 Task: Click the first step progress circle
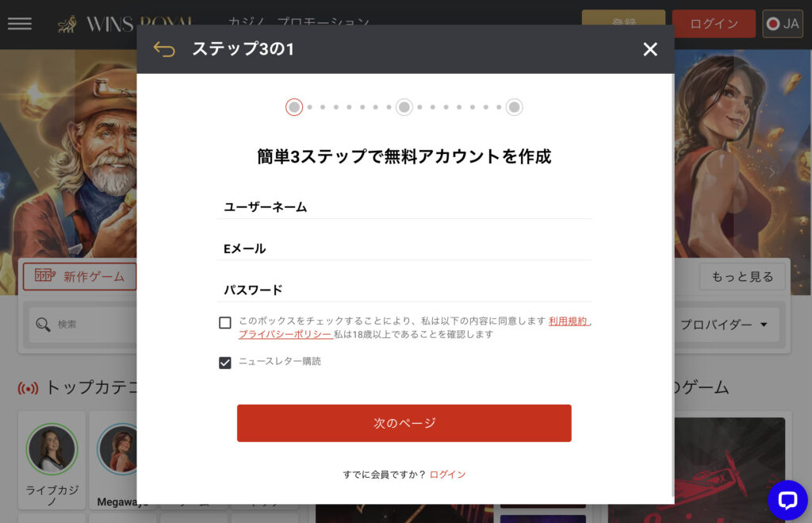pos(294,107)
